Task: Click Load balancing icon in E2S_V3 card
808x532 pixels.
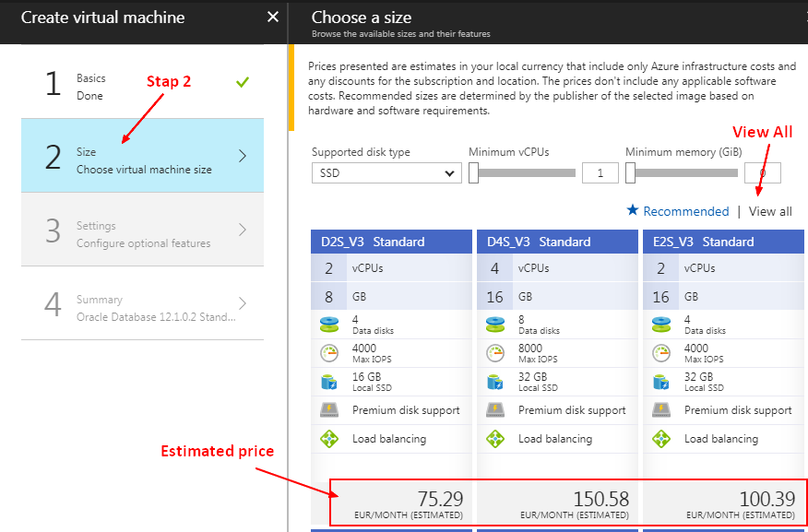Action: click(661, 439)
